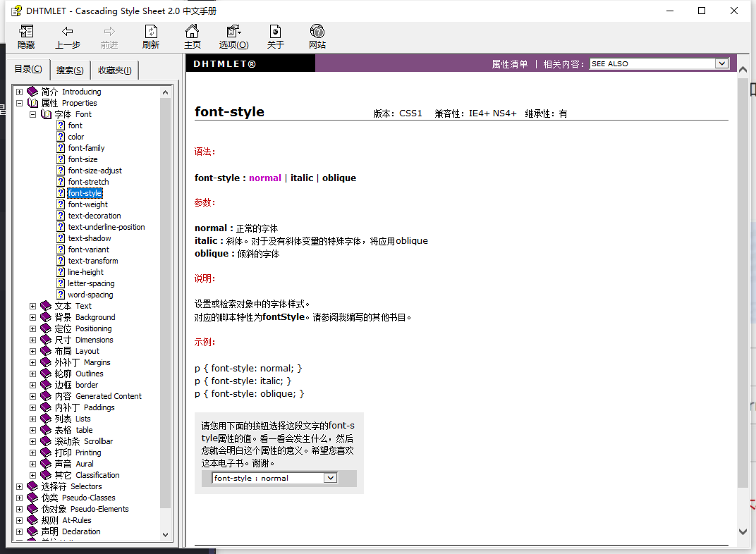Click the bold fontStyle word in the description
Image resolution: width=756 pixels, height=554 pixels.
(283, 317)
